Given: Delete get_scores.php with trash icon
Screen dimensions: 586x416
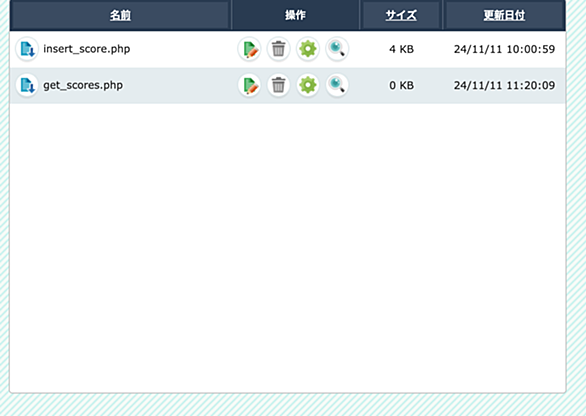Looking at the screenshot, I should point(278,85).
